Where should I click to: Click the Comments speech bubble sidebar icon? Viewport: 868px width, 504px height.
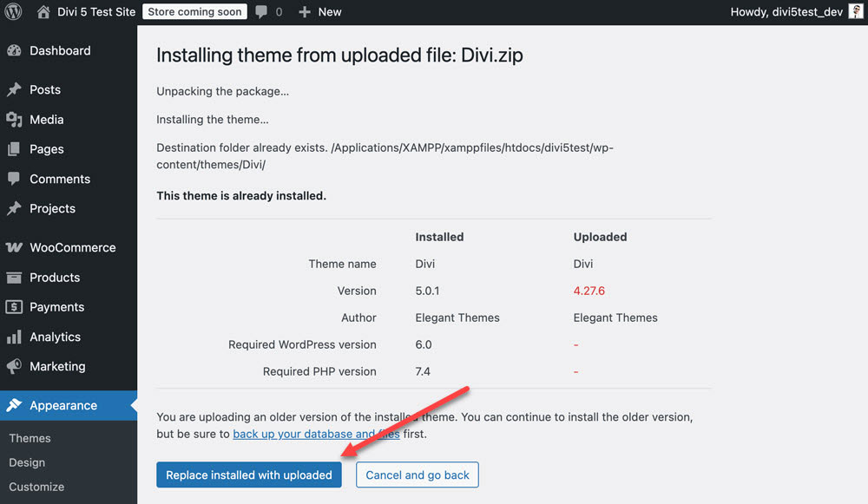point(14,179)
